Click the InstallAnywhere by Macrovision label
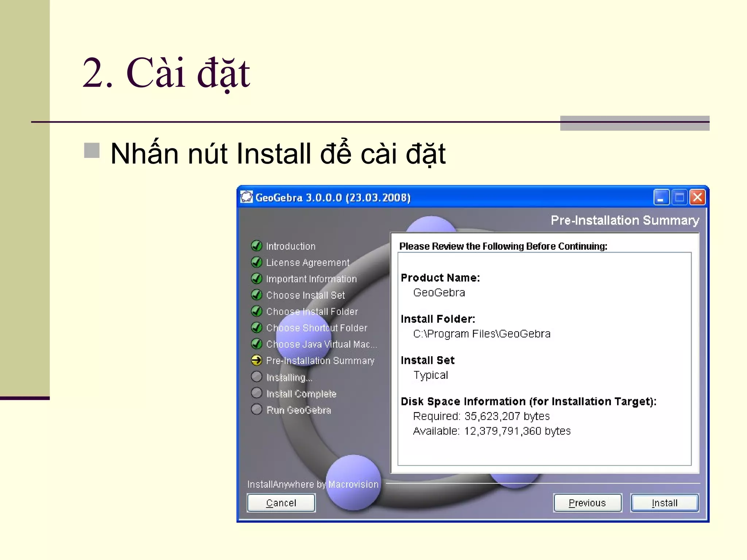The height and width of the screenshot is (560, 747). tap(313, 484)
